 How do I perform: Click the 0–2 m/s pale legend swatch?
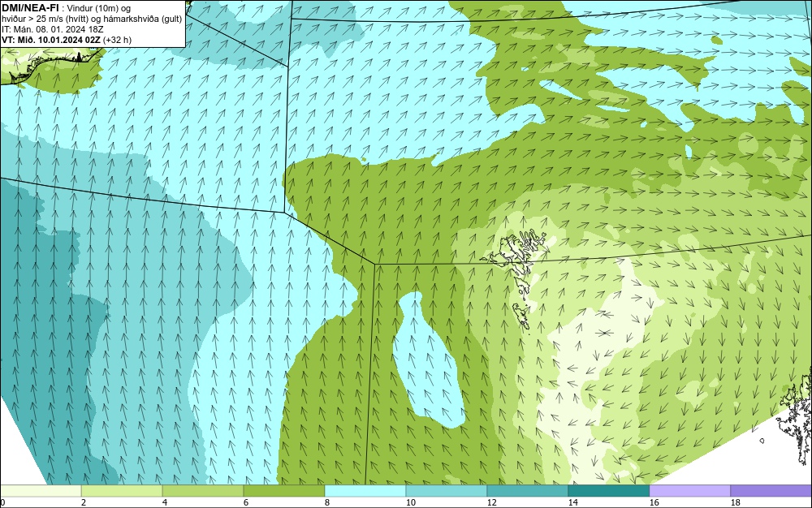[41, 491]
